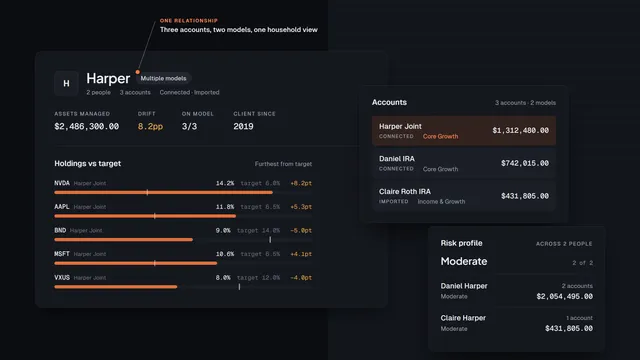Click the Moderate risk profile heading
640x360 pixels.
(464, 261)
